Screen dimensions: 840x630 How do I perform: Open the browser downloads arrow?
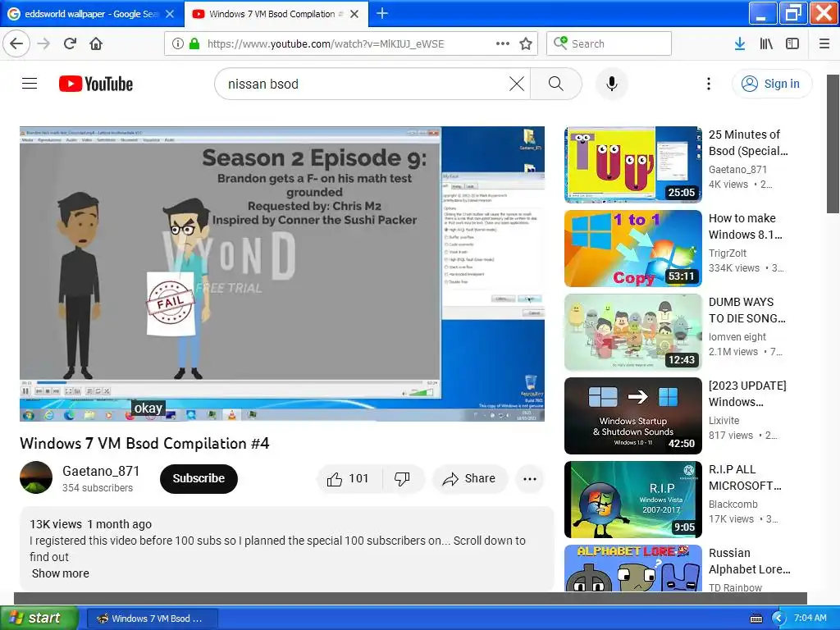[x=739, y=43]
